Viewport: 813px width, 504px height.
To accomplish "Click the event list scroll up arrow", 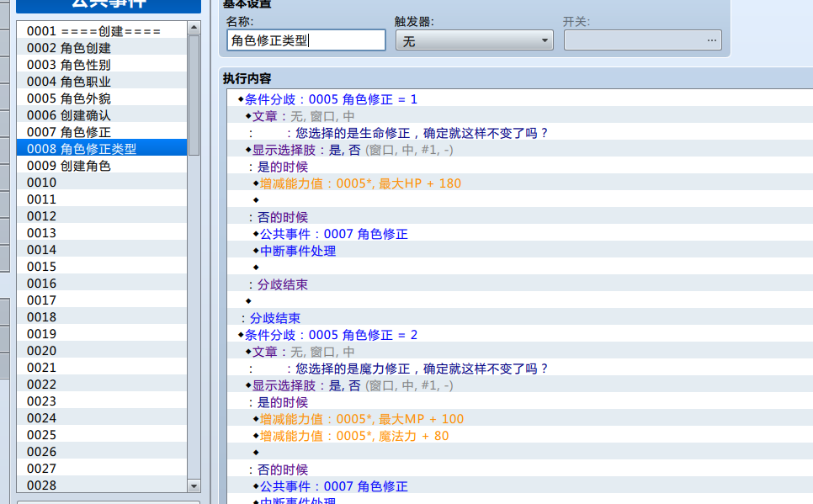I will coord(194,28).
